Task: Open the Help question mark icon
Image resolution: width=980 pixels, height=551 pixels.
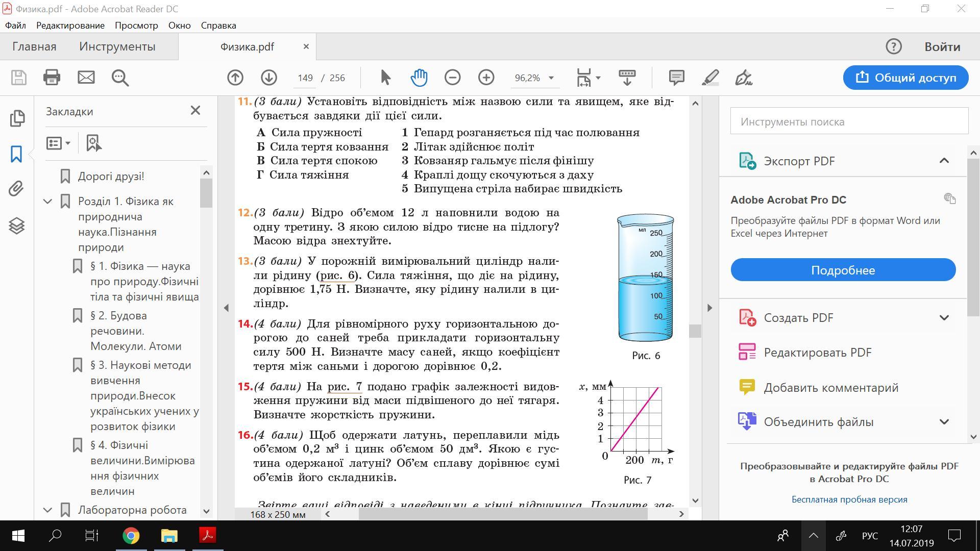Action: click(x=893, y=46)
